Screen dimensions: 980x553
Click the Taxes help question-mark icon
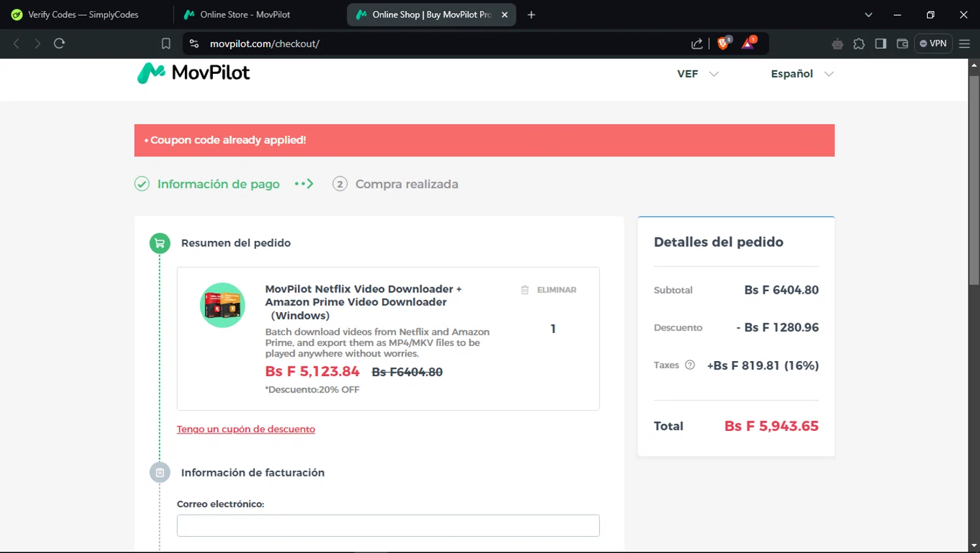click(x=690, y=365)
